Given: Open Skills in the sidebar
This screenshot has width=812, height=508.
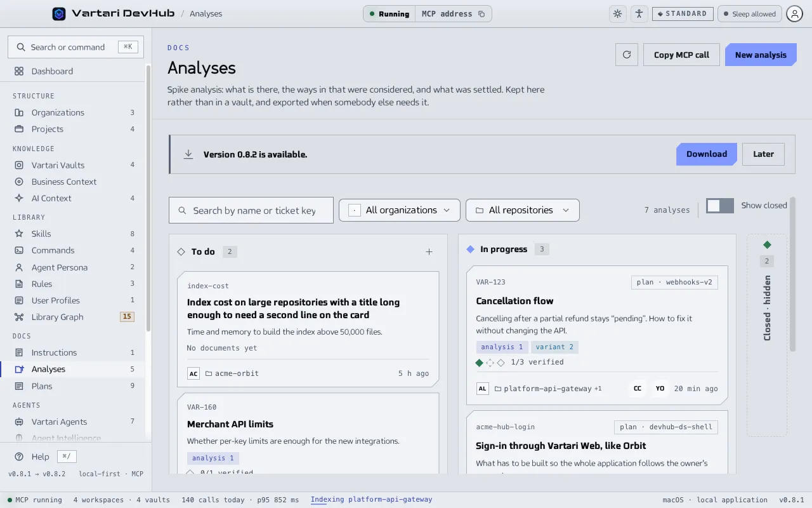Looking at the screenshot, I should [73, 234].
